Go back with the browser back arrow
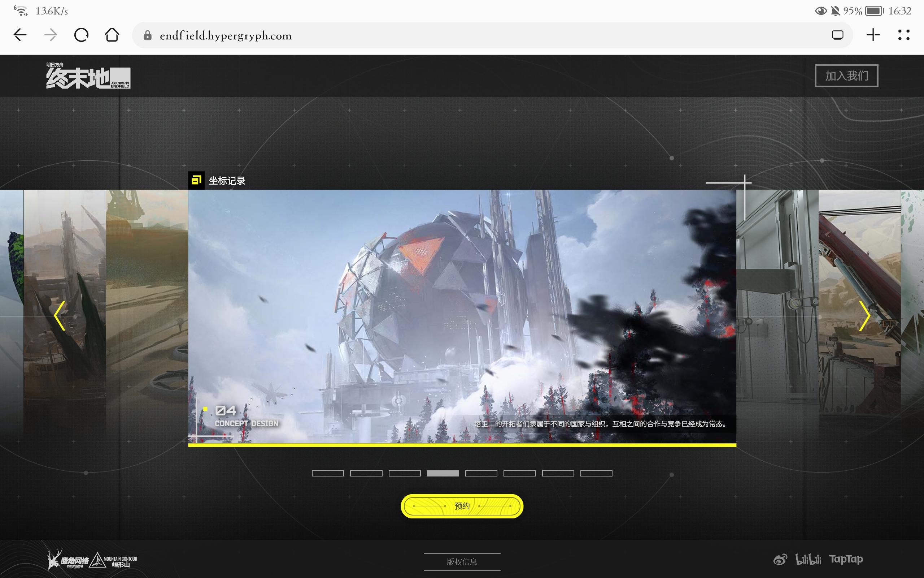 coord(20,35)
